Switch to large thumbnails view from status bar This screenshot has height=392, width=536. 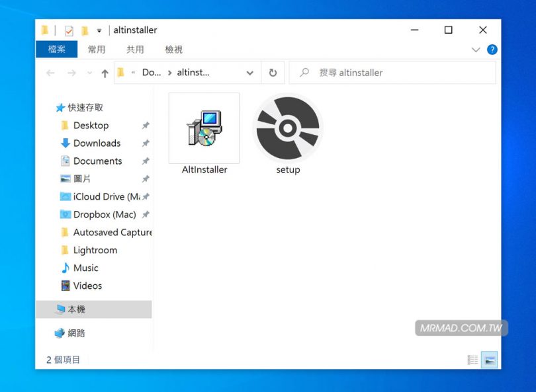click(490, 360)
